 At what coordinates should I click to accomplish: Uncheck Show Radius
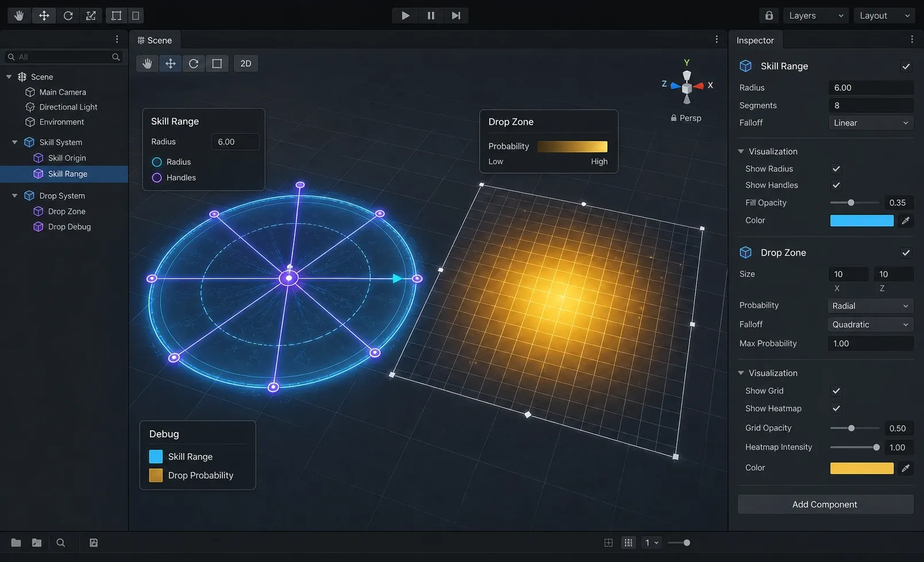pyautogui.click(x=836, y=169)
